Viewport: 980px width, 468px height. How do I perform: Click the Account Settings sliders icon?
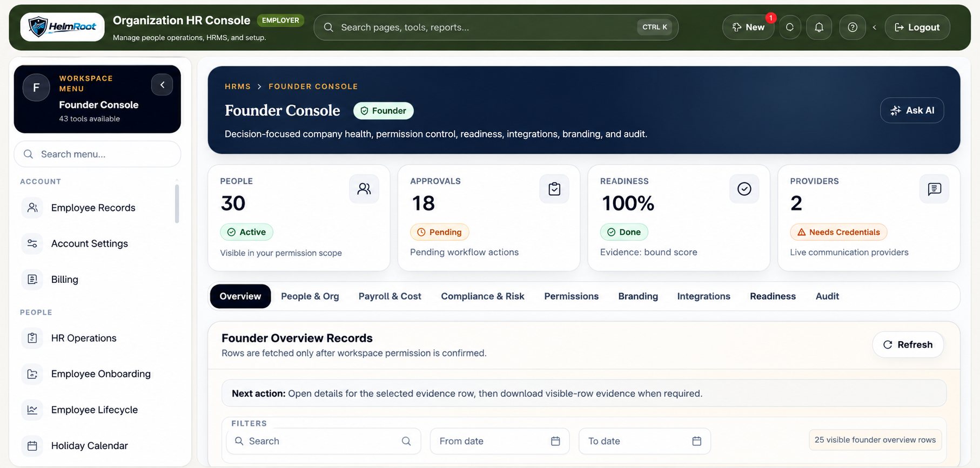click(x=32, y=243)
